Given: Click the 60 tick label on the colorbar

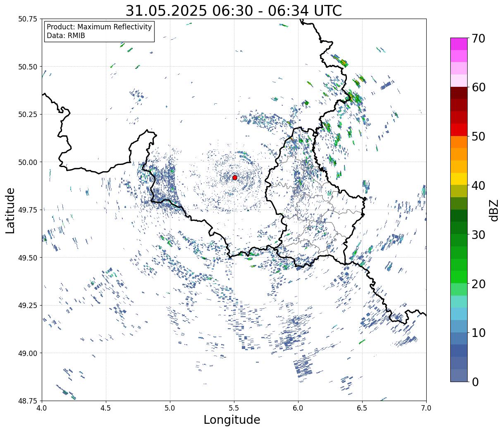Looking at the screenshot, I should pyautogui.click(x=478, y=87).
